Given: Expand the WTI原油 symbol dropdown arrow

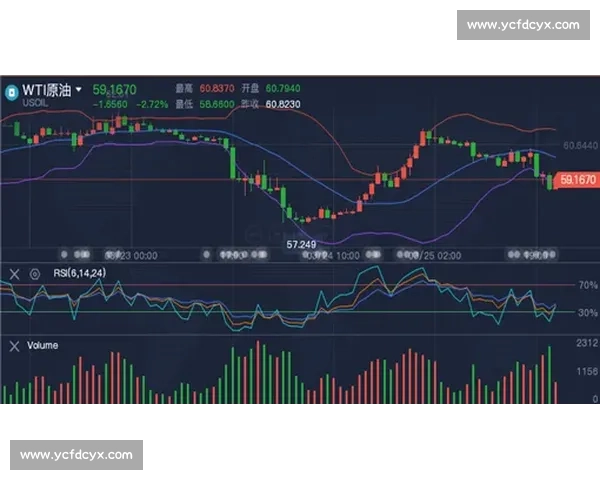Looking at the screenshot, I should [79, 89].
